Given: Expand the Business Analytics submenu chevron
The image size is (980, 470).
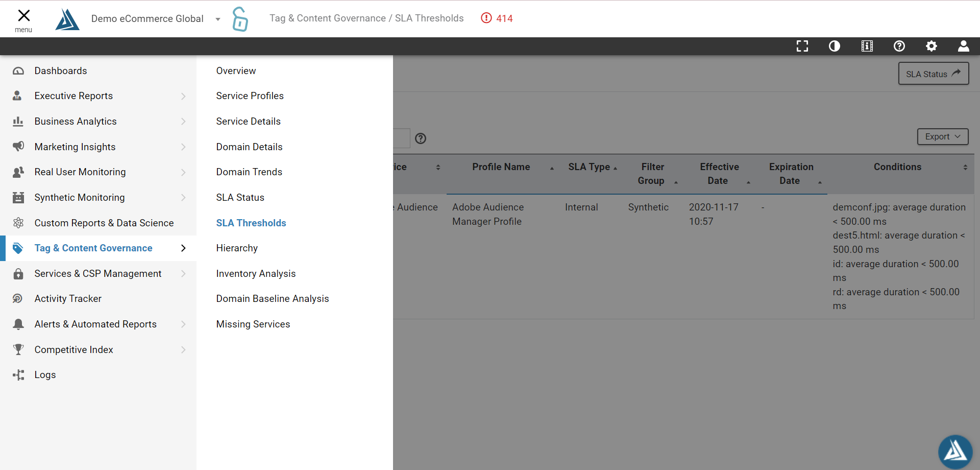Looking at the screenshot, I should pyautogui.click(x=183, y=122).
